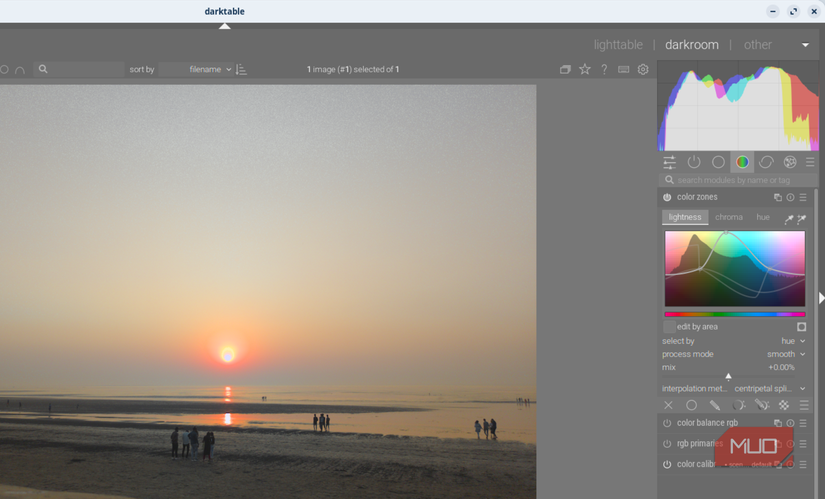Enable rgb primaries module
Image resolution: width=825 pixels, height=499 pixels.
tap(667, 444)
